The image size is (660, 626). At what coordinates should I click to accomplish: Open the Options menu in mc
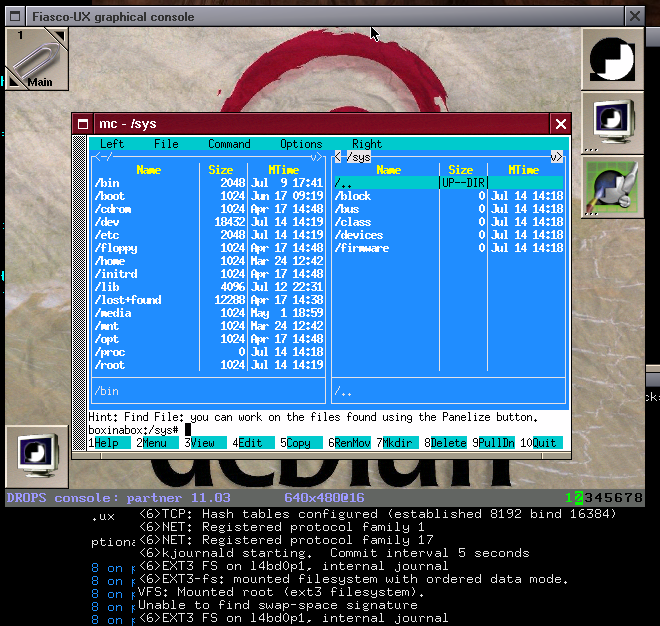(301, 144)
